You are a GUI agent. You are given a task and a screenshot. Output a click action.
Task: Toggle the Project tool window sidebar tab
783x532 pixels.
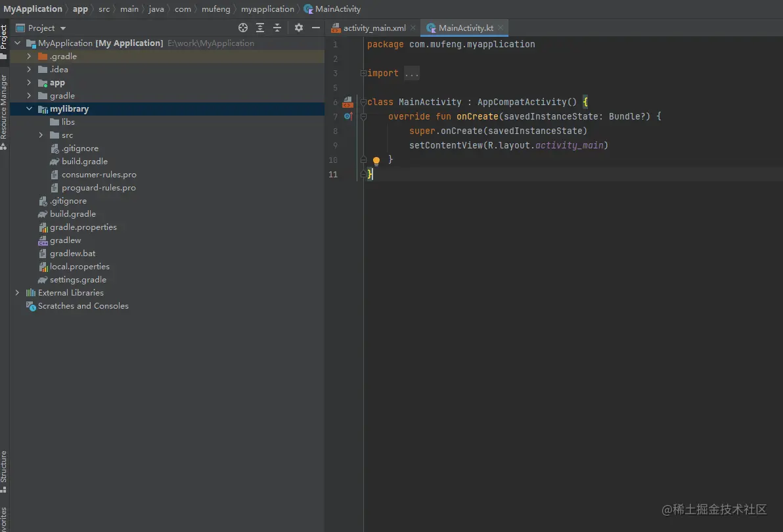tap(4, 42)
